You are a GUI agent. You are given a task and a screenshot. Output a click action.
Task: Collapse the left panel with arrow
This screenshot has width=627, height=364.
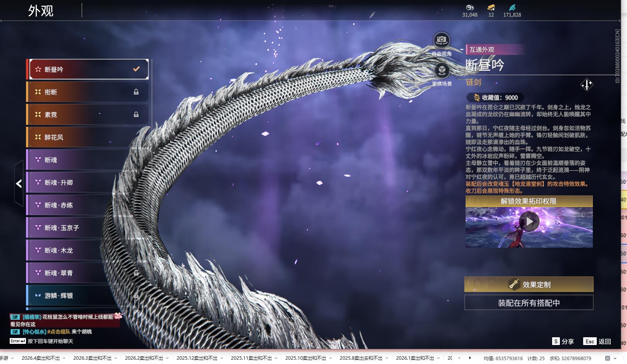(19, 183)
